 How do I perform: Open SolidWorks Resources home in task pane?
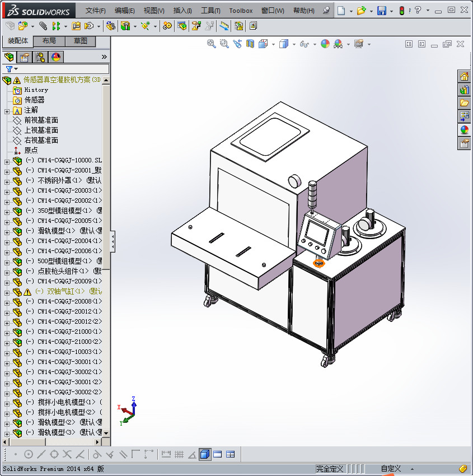tap(464, 77)
